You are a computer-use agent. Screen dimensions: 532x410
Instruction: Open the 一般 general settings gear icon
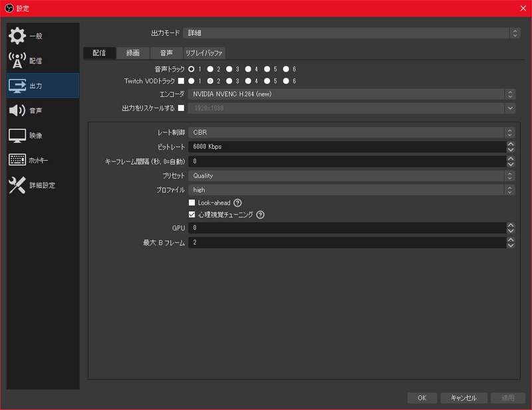(x=17, y=36)
